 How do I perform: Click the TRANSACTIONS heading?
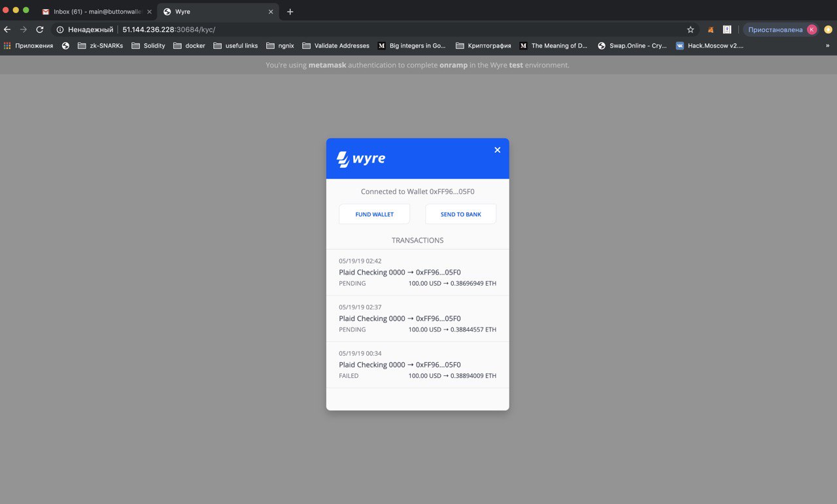point(417,241)
